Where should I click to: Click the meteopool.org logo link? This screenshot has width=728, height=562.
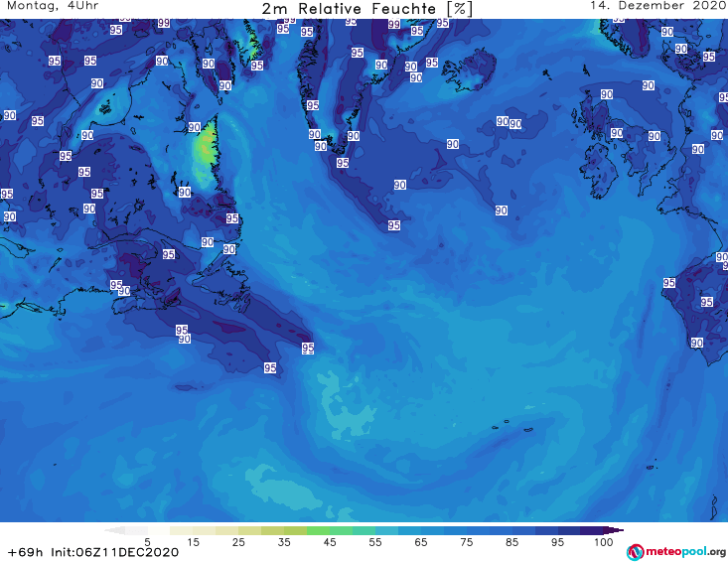tap(675, 552)
